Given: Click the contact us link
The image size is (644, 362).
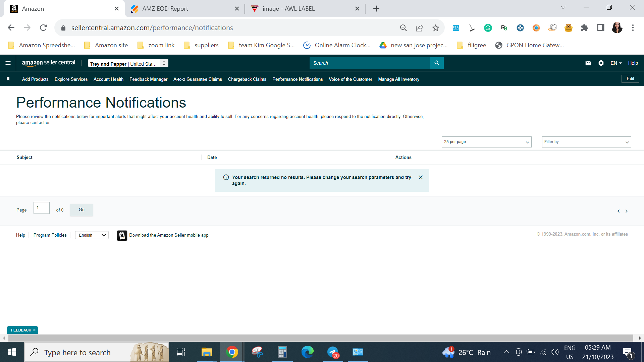Looking at the screenshot, I should pyautogui.click(x=40, y=123).
